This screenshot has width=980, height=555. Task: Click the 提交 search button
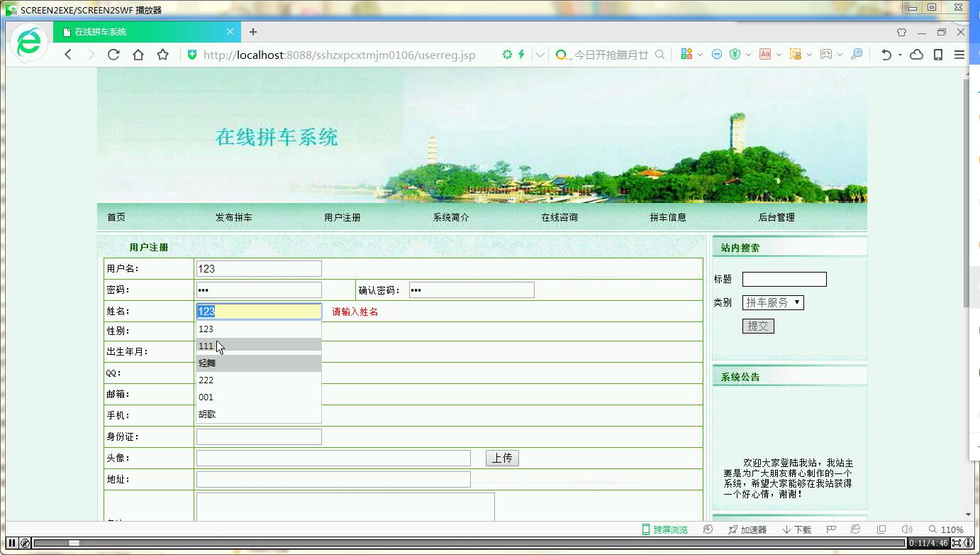[758, 326]
